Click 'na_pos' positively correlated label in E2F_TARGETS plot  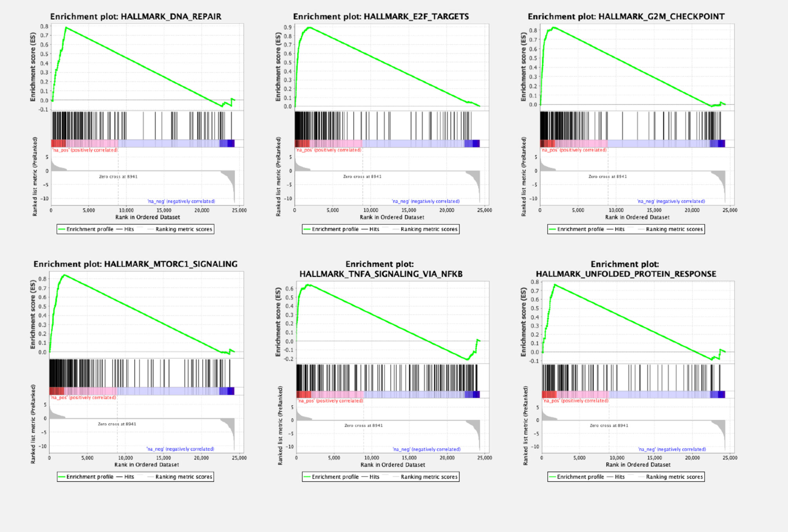point(328,150)
